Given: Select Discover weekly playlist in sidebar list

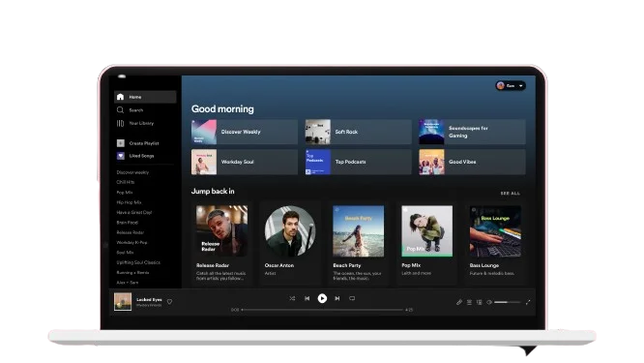Looking at the screenshot, I should click(132, 172).
